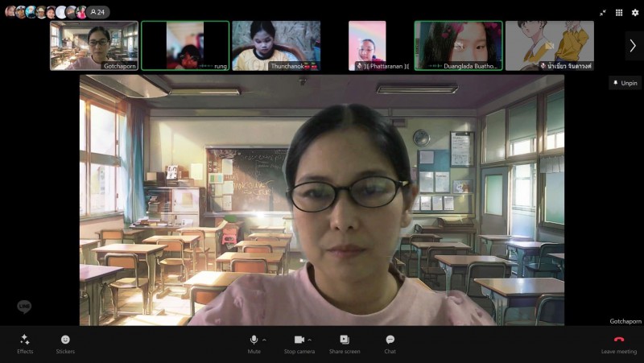Screen dimensions: 644x363
Task: Open the Chat panel
Action: coord(390,344)
